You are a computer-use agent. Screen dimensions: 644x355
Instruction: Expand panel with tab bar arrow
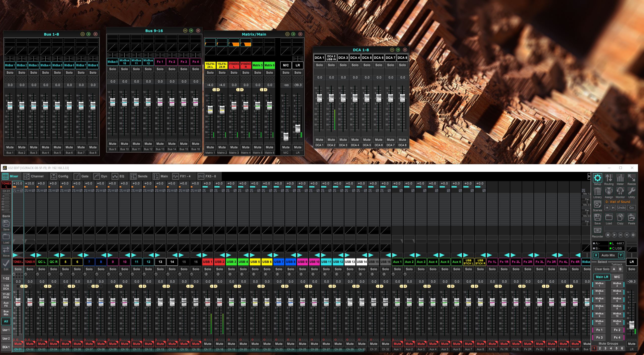589,176
